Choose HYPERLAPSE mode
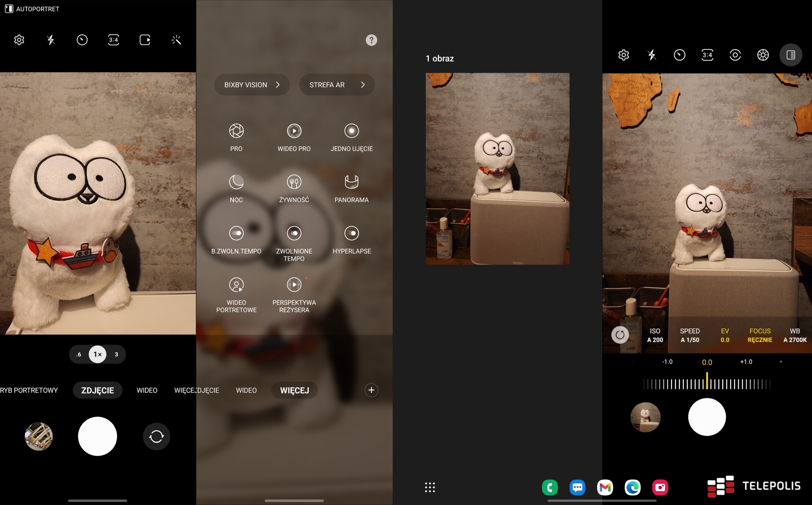 pyautogui.click(x=351, y=234)
